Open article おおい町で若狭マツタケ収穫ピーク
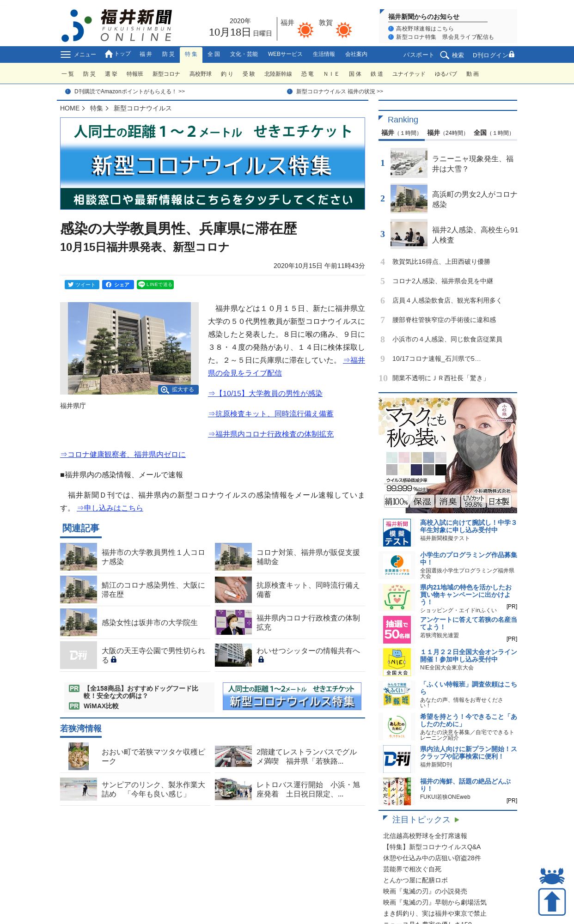 pos(153,756)
